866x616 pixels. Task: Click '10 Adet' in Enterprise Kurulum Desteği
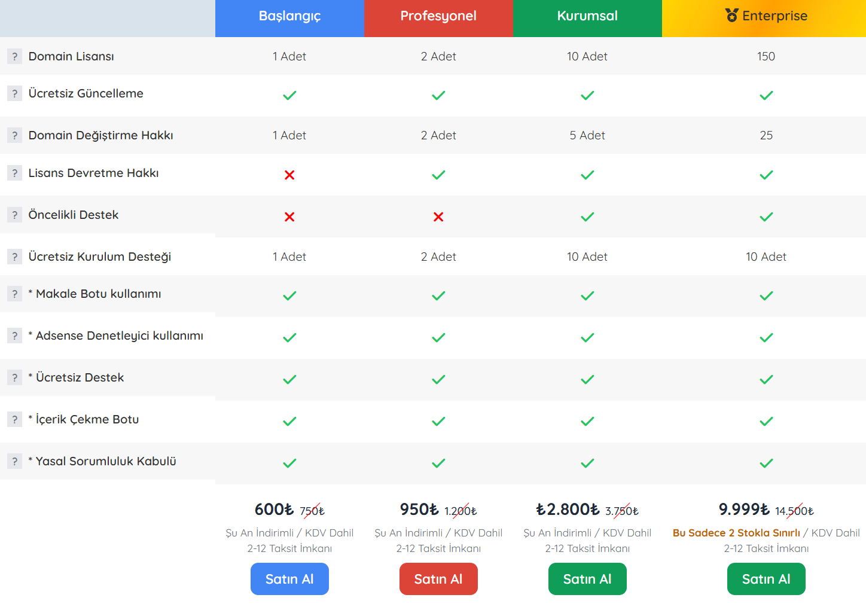pos(766,257)
